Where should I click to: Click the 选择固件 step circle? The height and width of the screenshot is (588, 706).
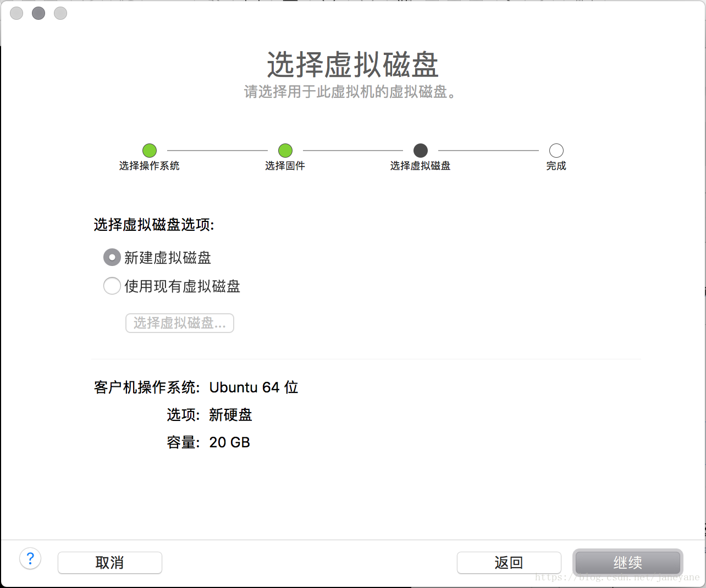[285, 151]
